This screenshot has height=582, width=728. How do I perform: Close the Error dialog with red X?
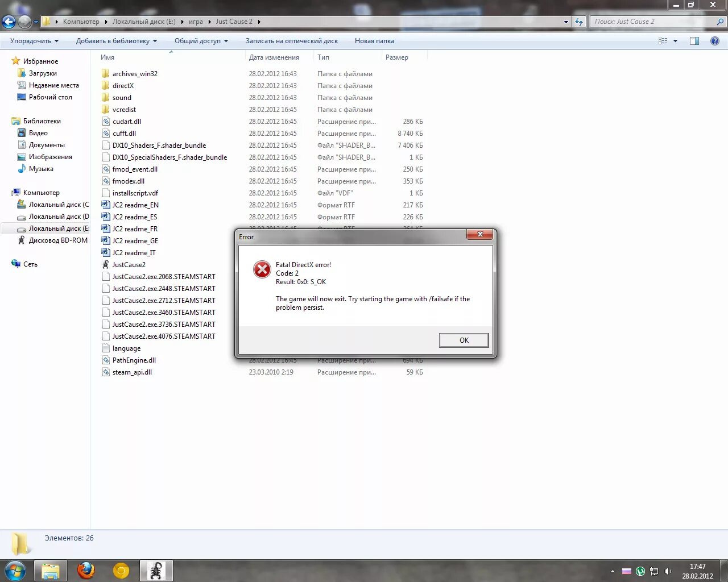pos(480,235)
